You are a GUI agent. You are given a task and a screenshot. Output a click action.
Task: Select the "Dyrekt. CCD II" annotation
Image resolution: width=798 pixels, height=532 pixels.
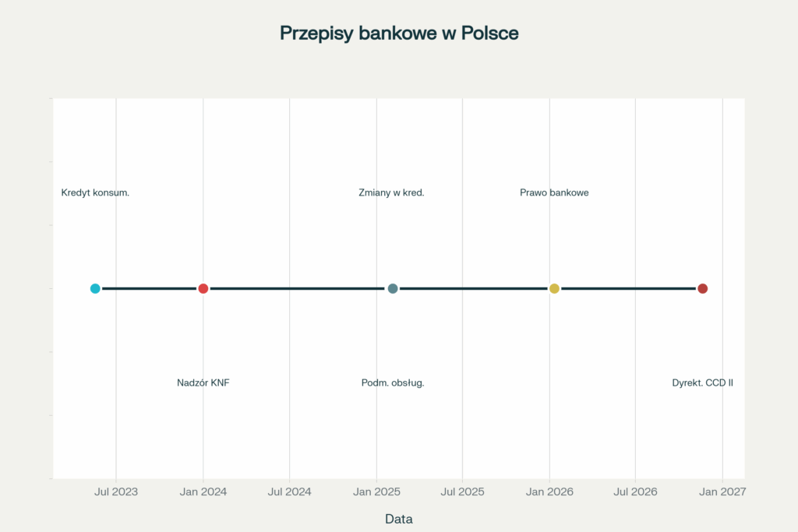(x=702, y=383)
